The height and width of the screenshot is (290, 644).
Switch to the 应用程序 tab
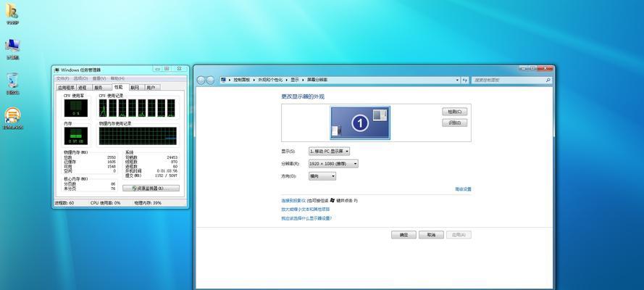(66, 88)
